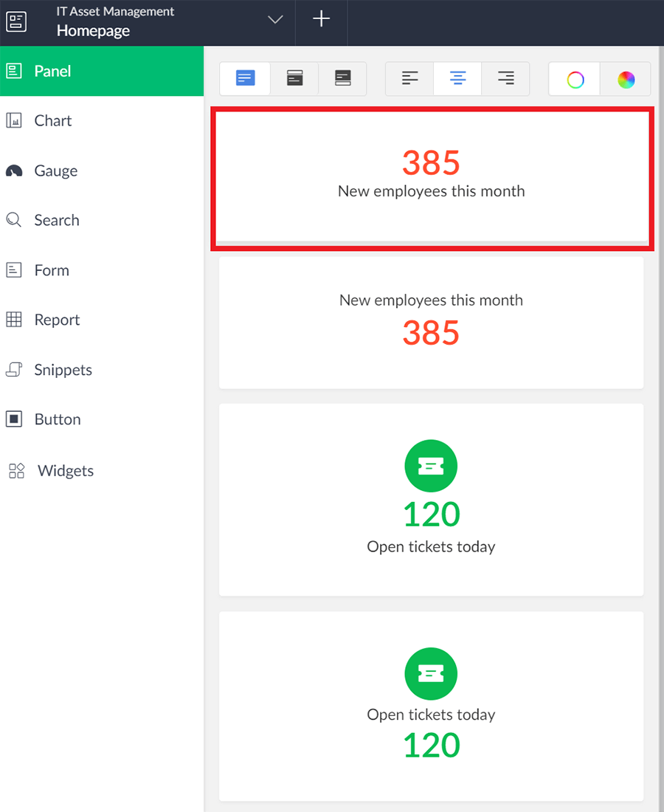Set left text alignment
The width and height of the screenshot is (664, 812).
(409, 79)
